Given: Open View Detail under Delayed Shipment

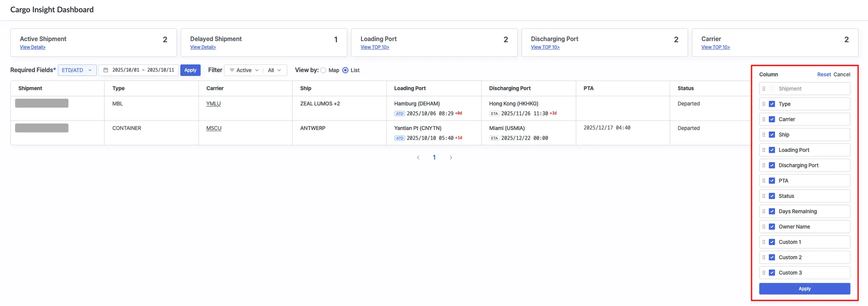Looking at the screenshot, I should 203,47.
